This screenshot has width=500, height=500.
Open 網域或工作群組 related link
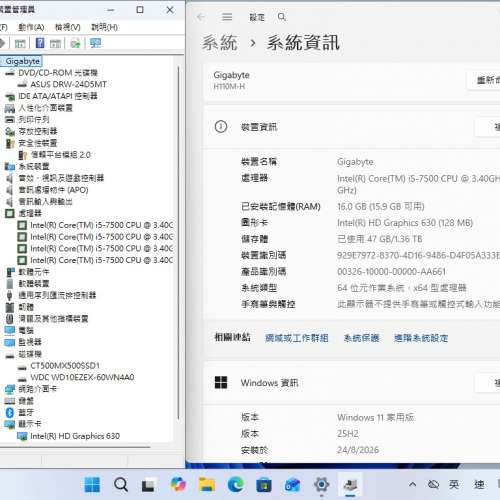pyautogui.click(x=297, y=338)
